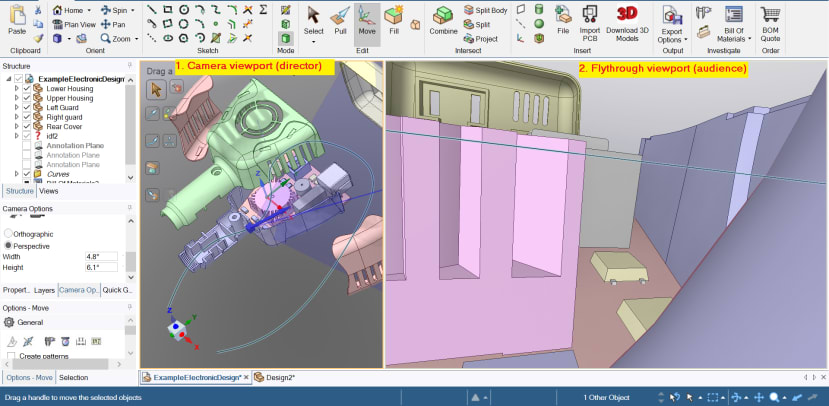Click the Combine tool
Viewport: 829px width, 406px height.
tap(443, 21)
